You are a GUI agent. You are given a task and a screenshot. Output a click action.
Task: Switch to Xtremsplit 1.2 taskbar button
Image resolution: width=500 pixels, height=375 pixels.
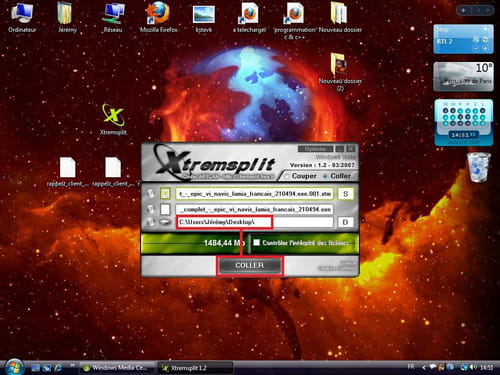tap(195, 368)
